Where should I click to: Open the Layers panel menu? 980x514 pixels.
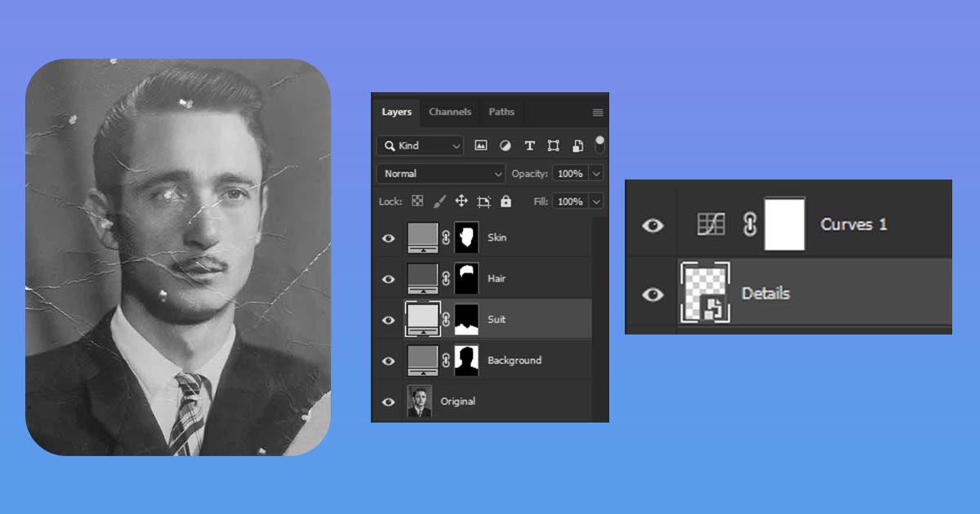click(595, 112)
